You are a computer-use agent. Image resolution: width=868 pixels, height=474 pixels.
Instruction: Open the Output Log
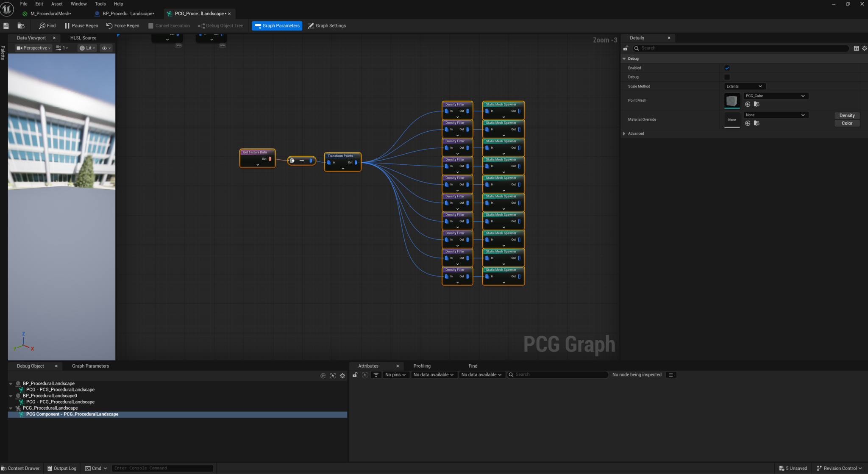click(62, 468)
